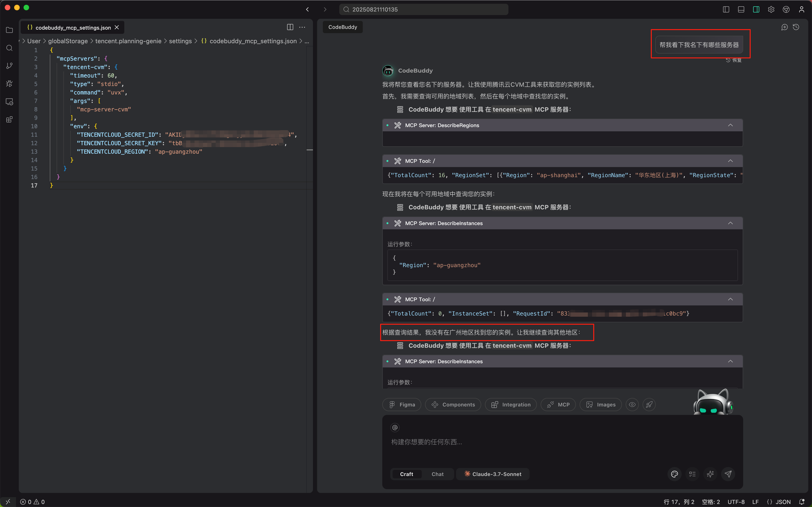Open the Claude-3.7-Sonnet model selector
The image size is (812, 507).
tap(492, 474)
